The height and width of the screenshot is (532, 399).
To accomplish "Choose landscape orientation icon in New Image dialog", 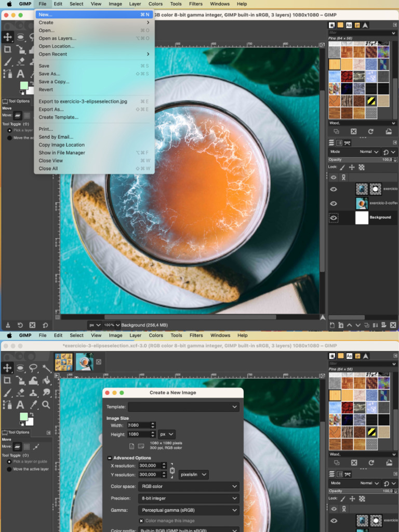I will coord(141,446).
